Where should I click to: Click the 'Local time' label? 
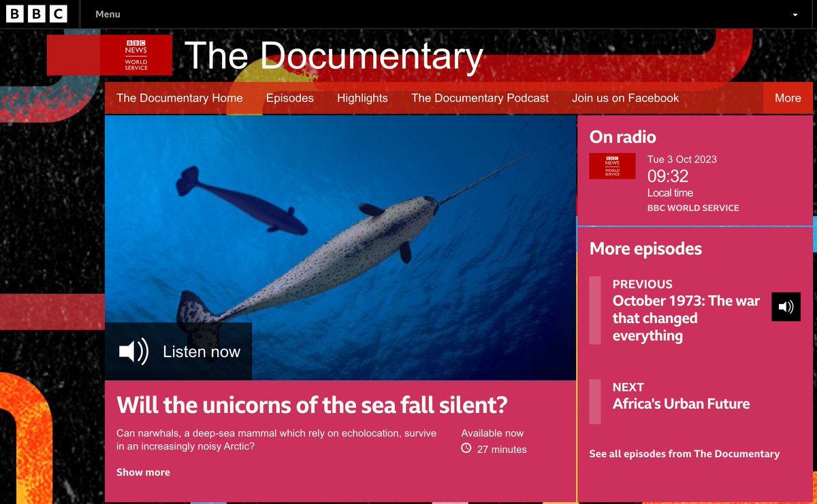670,193
